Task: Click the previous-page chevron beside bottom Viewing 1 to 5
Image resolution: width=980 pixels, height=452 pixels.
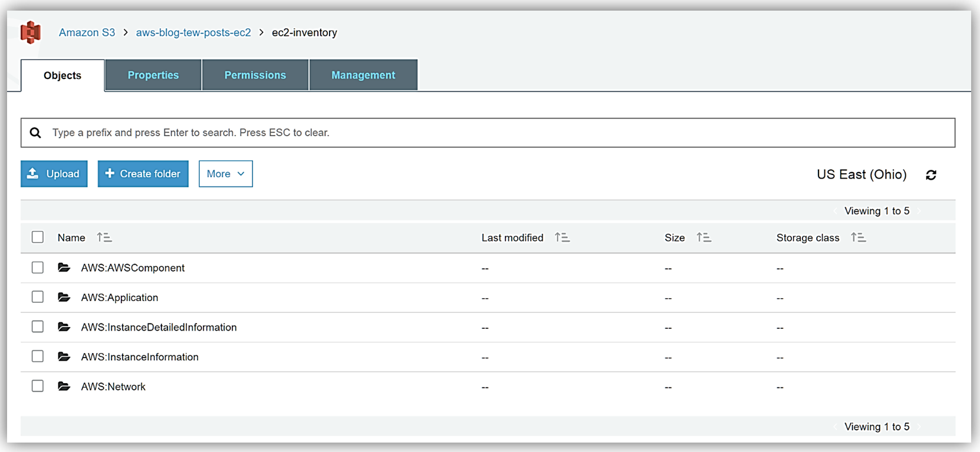Action: [x=836, y=427]
